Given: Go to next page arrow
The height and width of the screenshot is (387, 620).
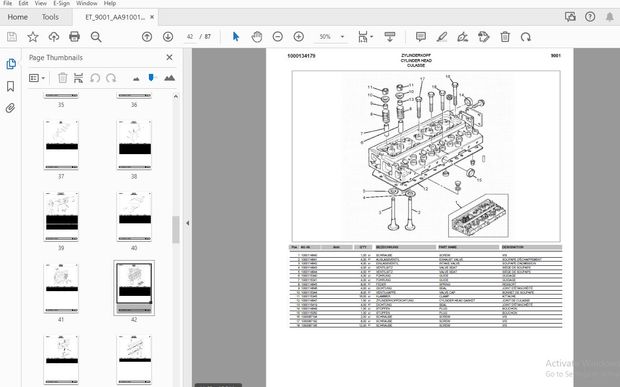Looking at the screenshot, I should pos(168,37).
